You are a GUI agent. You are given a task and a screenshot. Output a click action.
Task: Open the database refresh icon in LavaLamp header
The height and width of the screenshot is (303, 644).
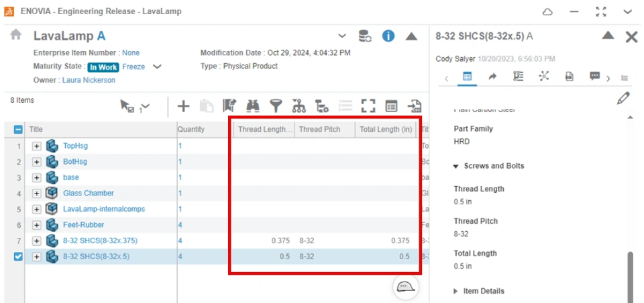click(x=365, y=36)
